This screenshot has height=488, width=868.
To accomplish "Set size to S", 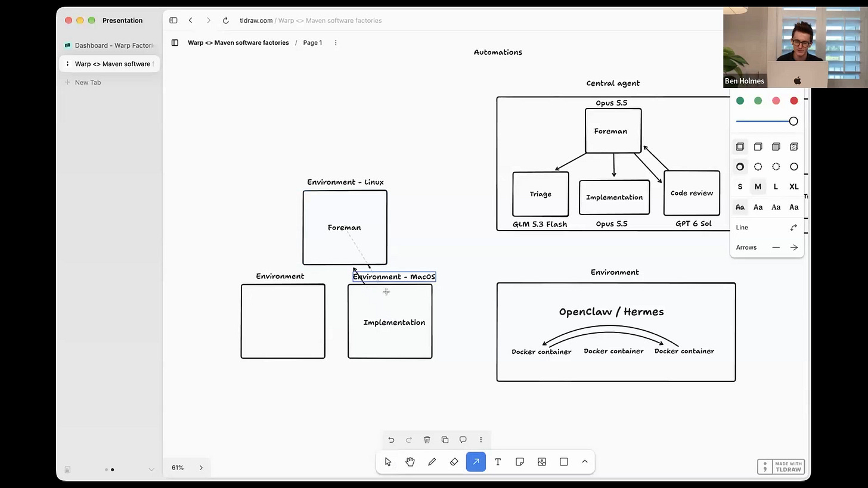I will pyautogui.click(x=740, y=187).
